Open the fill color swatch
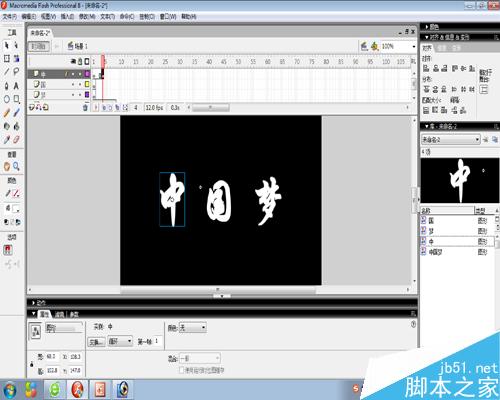Image resolution: width=500 pixels, height=400 pixels. click(16, 209)
